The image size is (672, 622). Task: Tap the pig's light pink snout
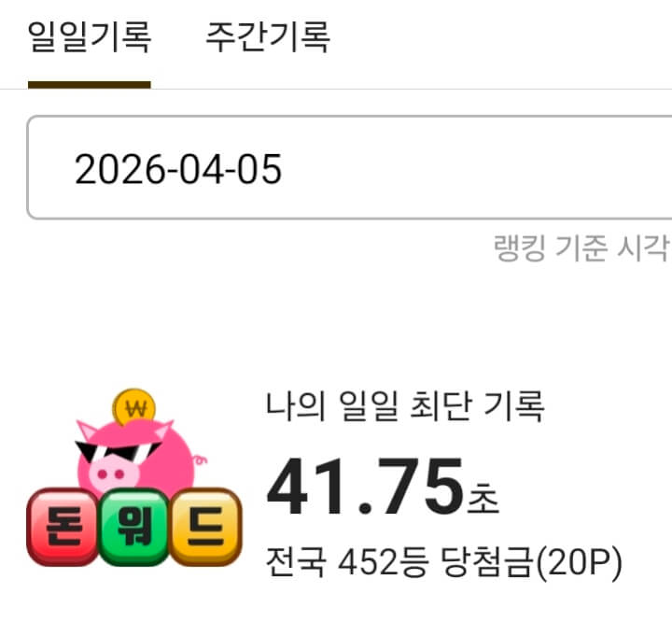point(113,474)
